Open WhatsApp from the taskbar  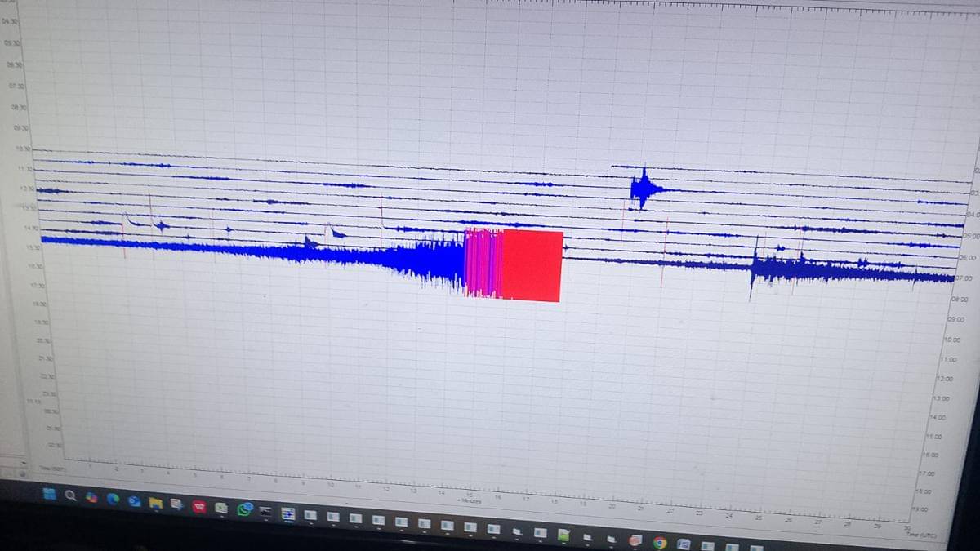point(243,509)
